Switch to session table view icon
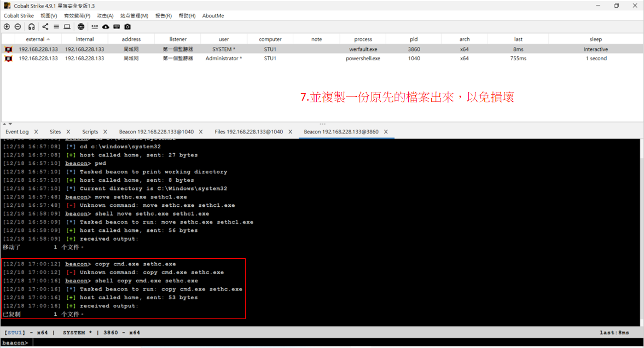Viewport: 644px width, 348px height. [x=56, y=27]
